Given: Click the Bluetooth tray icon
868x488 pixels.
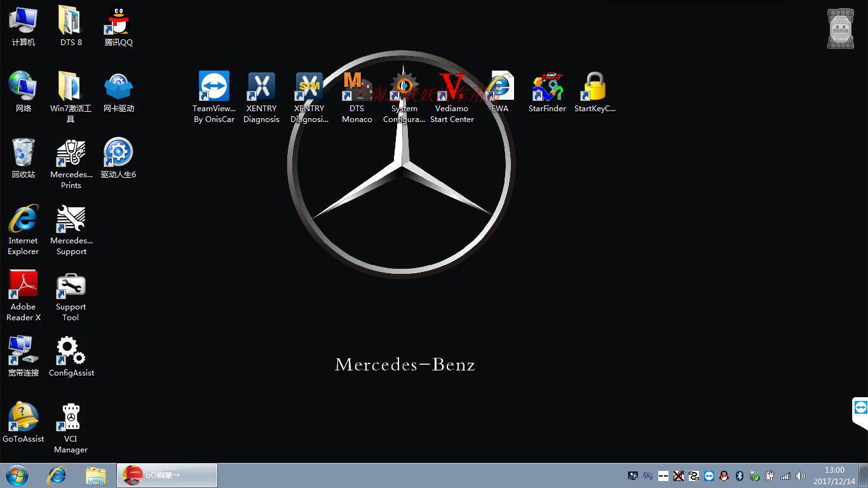Looking at the screenshot, I should [x=740, y=476].
